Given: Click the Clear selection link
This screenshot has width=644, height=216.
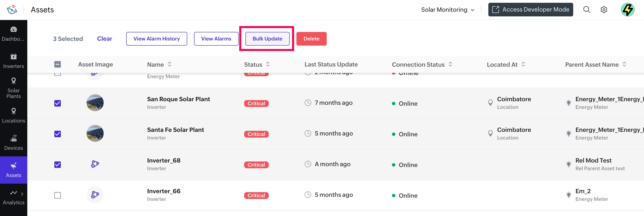Looking at the screenshot, I should tap(104, 39).
